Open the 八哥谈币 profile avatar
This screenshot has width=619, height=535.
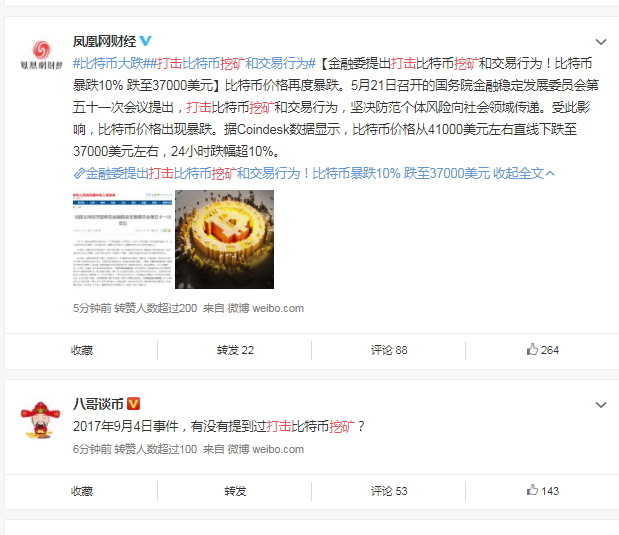[x=41, y=420]
